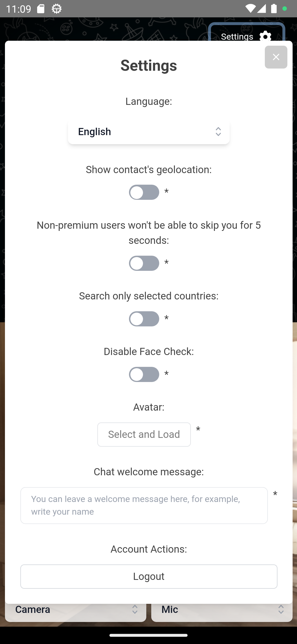Tap the battery icon in status bar

[x=274, y=9]
